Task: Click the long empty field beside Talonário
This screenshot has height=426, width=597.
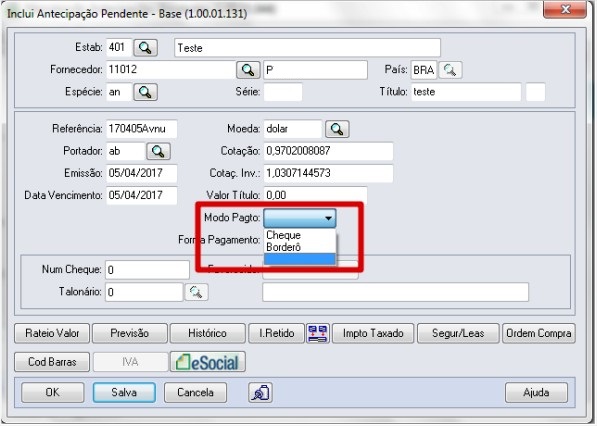Action: click(396, 292)
